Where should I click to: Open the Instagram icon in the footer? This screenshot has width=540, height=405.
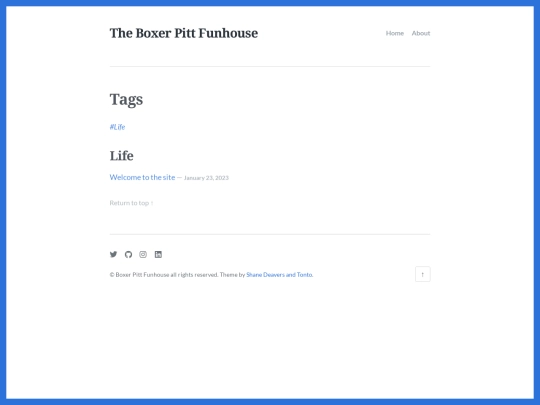pyautogui.click(x=143, y=254)
